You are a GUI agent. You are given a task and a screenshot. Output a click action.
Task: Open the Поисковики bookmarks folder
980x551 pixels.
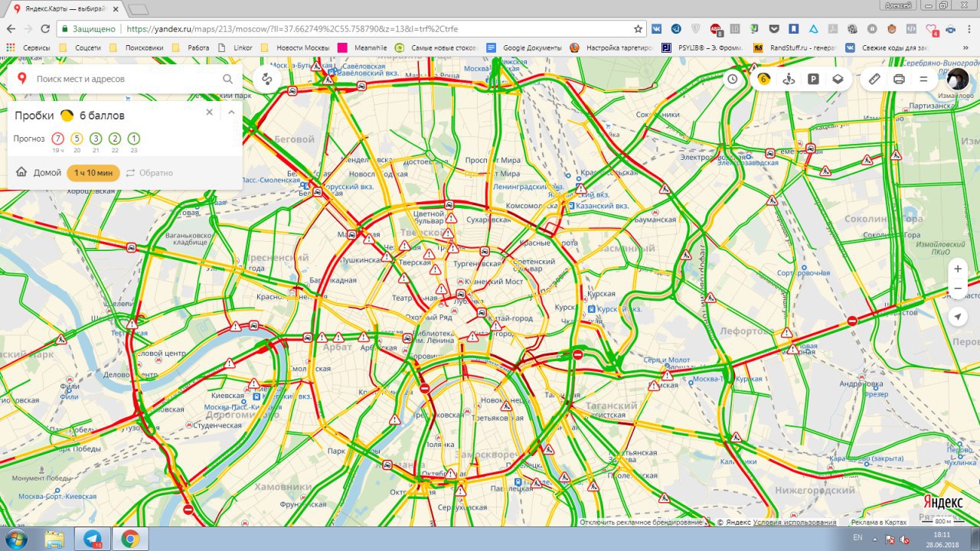pyautogui.click(x=136, y=47)
